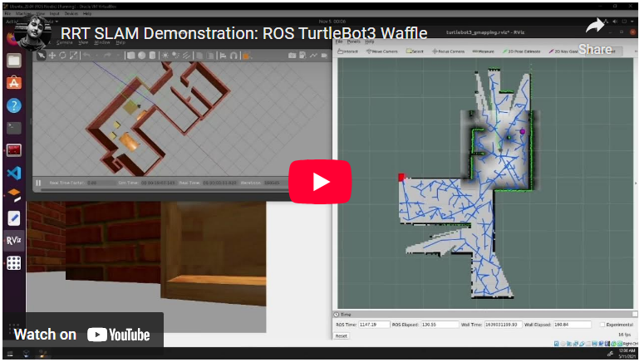This screenshot has width=644, height=362.
Task: Open the Panels menu in RViz
Action: [x=354, y=41]
